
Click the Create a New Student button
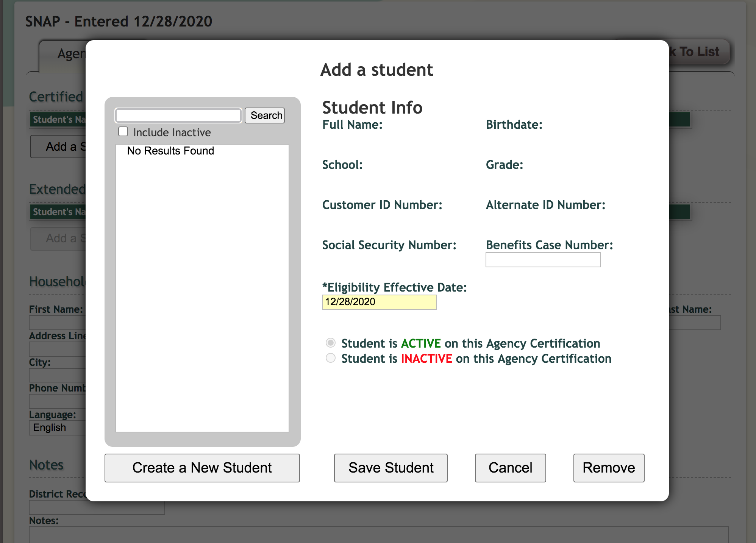(202, 468)
